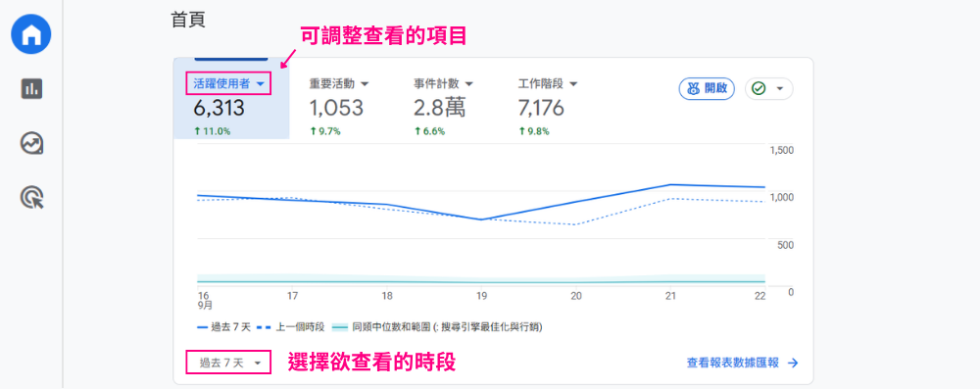Open dropdown arrow next to green checkmark
Image resolution: width=980 pixels, height=389 pixels.
[779, 89]
